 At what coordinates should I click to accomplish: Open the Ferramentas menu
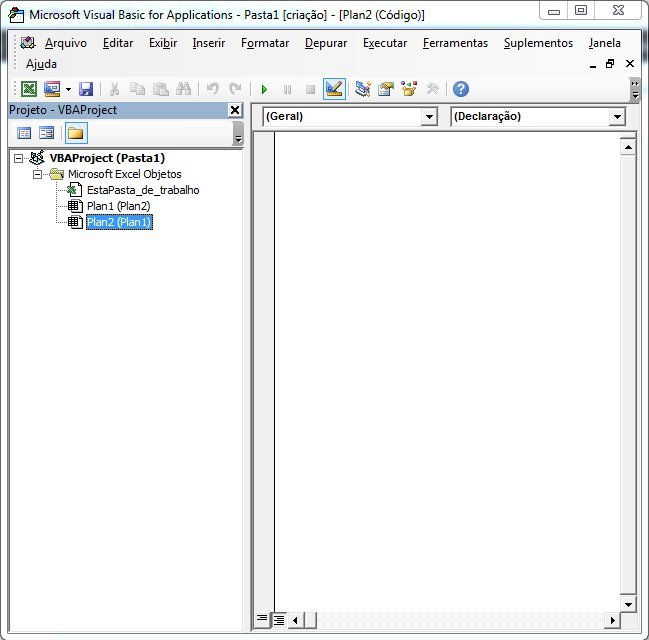(455, 43)
